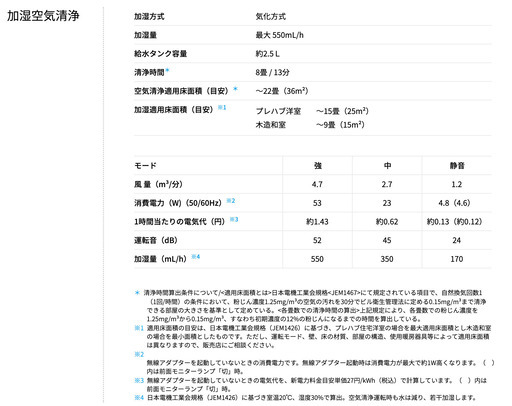Viewport: 512px width, 406px height.
Task: Click the 8畳 / 13分 cleaning time value
Action: (x=272, y=72)
